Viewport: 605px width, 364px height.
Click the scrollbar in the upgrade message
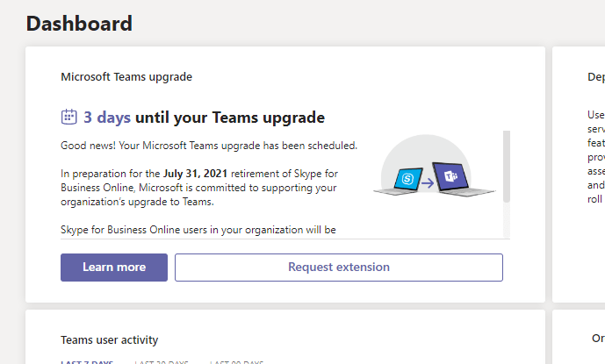tap(506, 167)
